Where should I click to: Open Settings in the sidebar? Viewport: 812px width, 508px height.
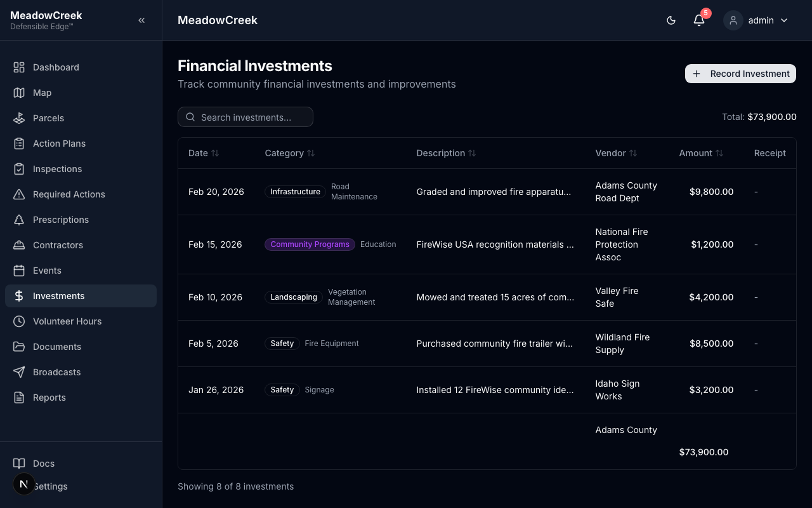click(x=81, y=486)
